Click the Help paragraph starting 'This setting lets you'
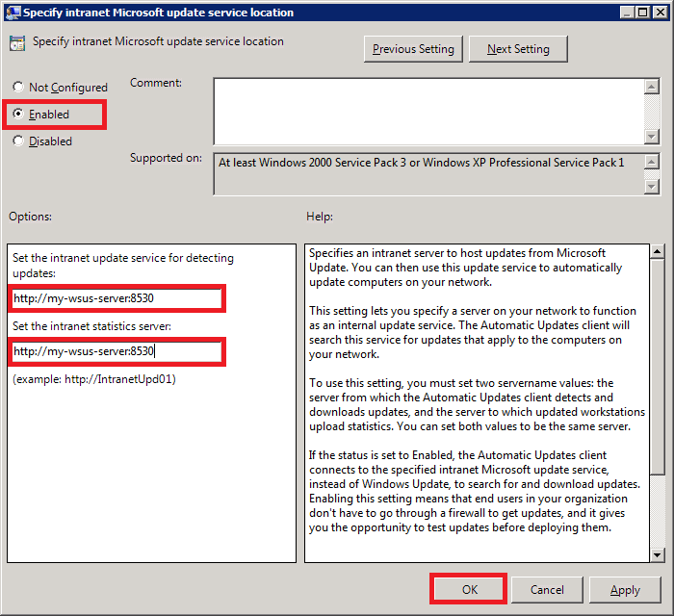 473,332
